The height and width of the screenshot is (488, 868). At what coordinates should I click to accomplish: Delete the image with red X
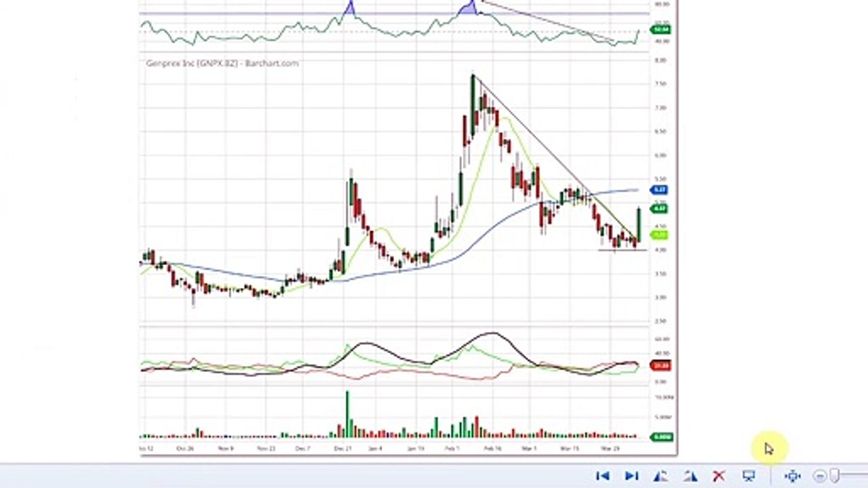point(719,476)
